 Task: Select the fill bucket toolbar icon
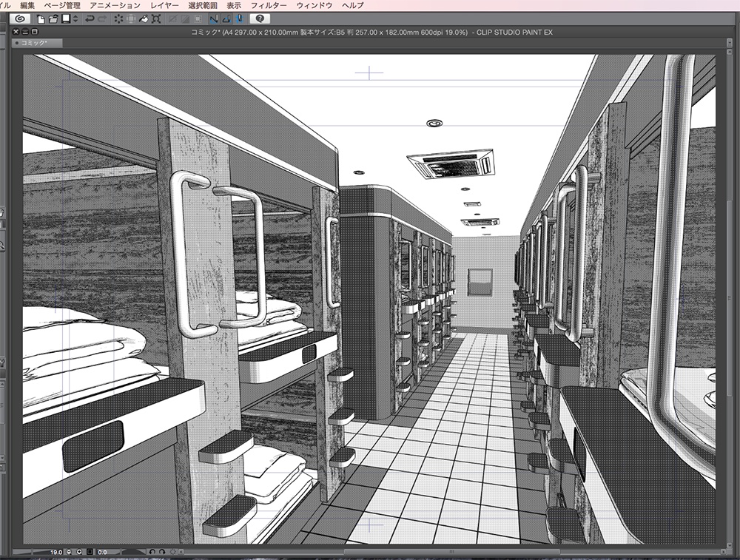[144, 19]
